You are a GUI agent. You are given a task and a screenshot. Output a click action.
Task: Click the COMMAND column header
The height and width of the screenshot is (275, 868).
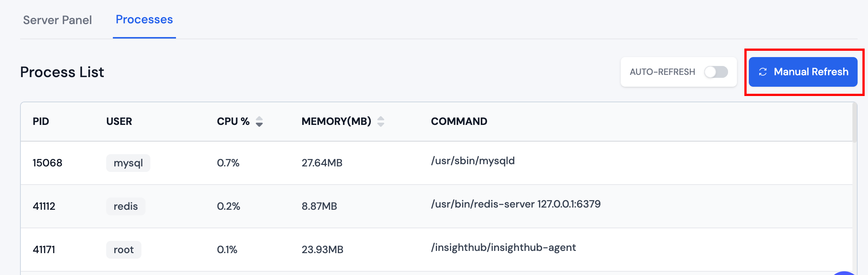tap(459, 122)
